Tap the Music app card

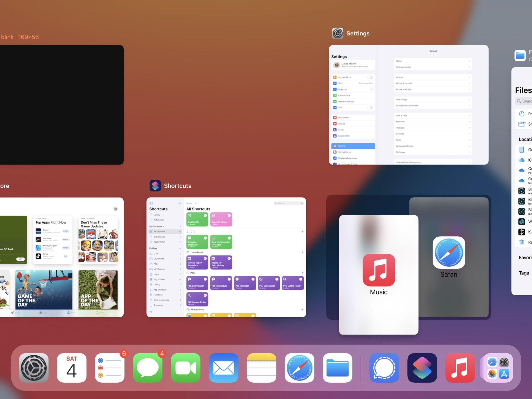[x=378, y=274]
